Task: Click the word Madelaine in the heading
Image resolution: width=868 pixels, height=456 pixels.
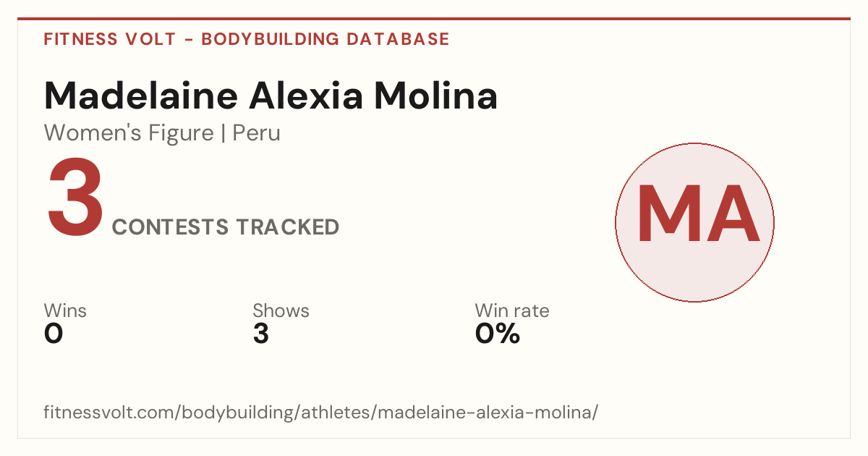Action: coord(138,96)
